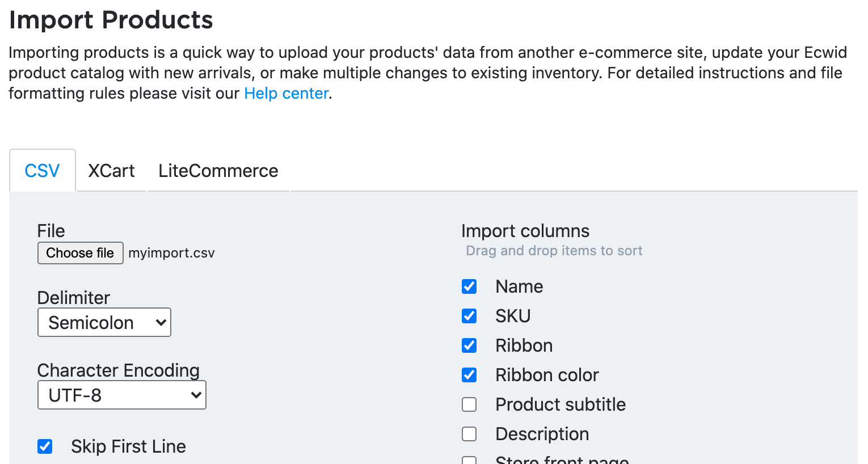Click the Product subtitle label

tap(561, 404)
